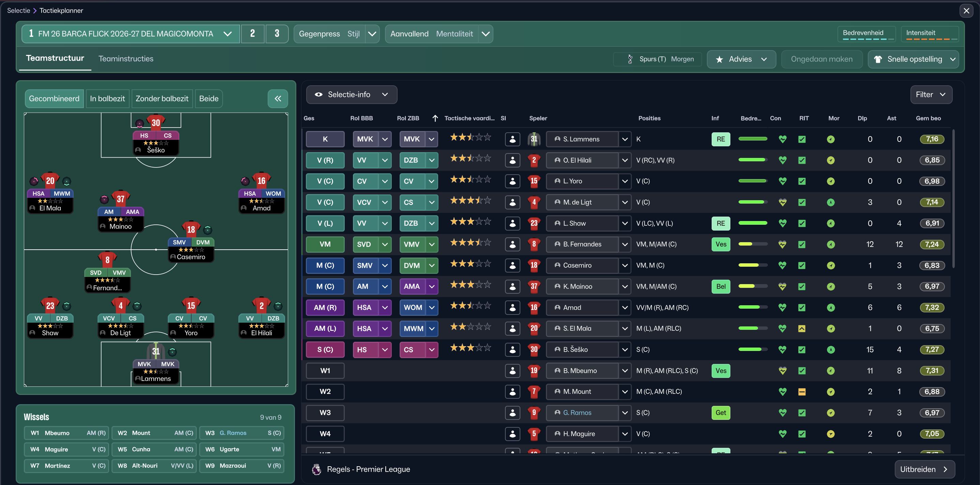Click the Uitbreiden button

924,469
